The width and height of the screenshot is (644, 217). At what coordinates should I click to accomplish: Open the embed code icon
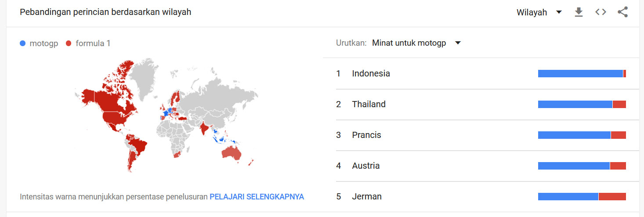pos(601,12)
